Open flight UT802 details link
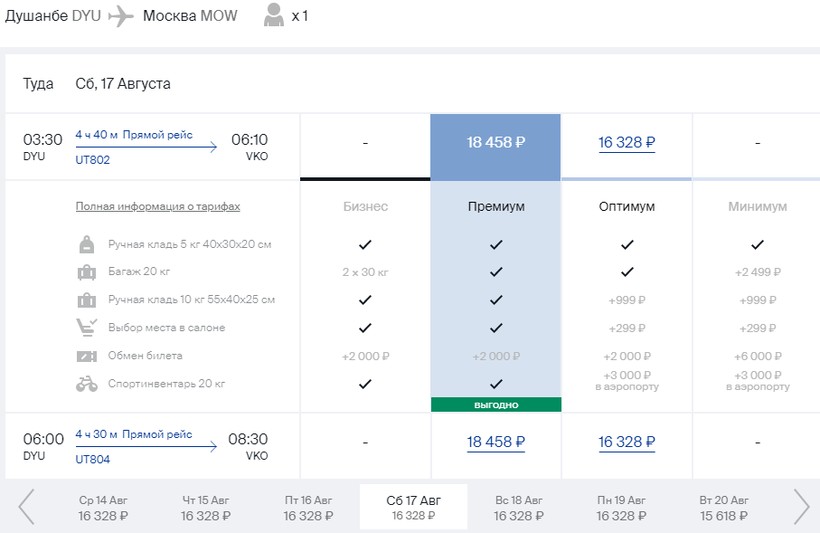Image resolution: width=820 pixels, height=533 pixels. (93, 159)
